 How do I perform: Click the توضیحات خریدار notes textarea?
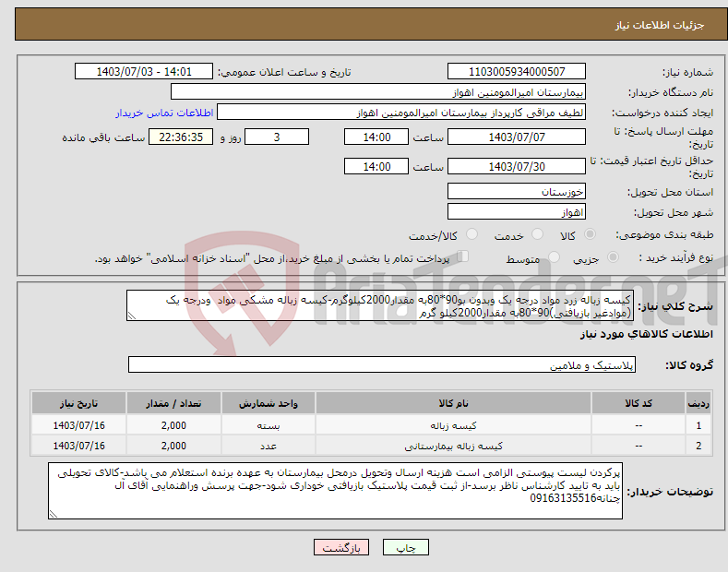click(335, 491)
